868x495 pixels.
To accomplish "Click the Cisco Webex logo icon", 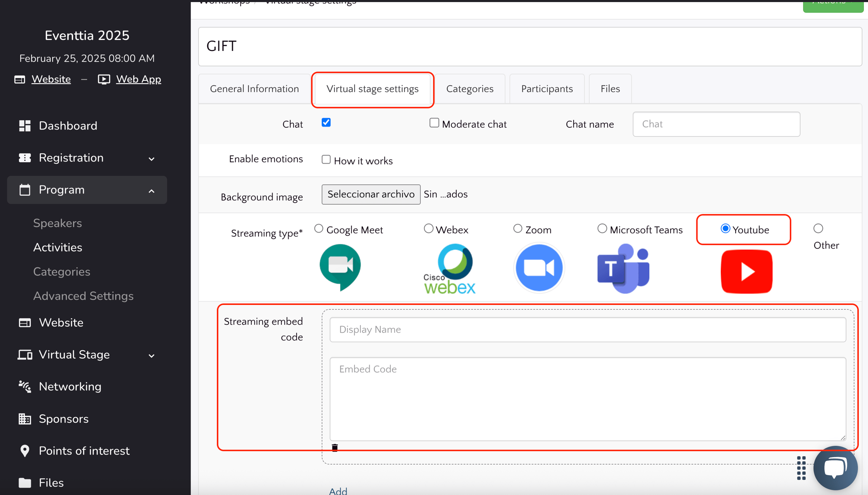I will pos(450,269).
